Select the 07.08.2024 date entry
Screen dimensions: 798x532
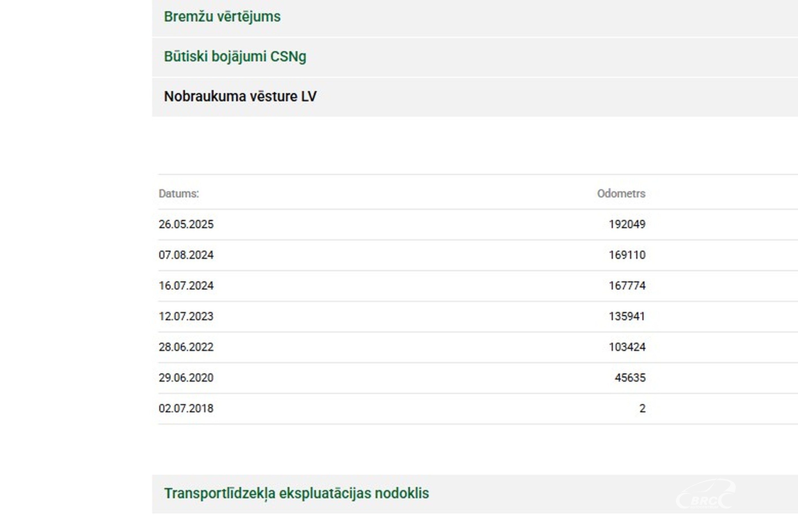click(x=186, y=255)
